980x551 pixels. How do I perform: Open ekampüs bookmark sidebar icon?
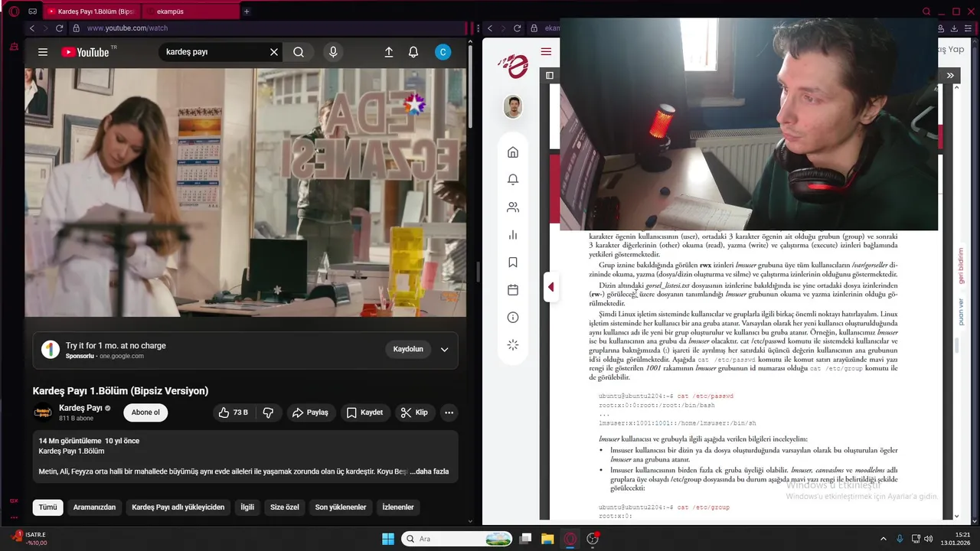click(513, 262)
